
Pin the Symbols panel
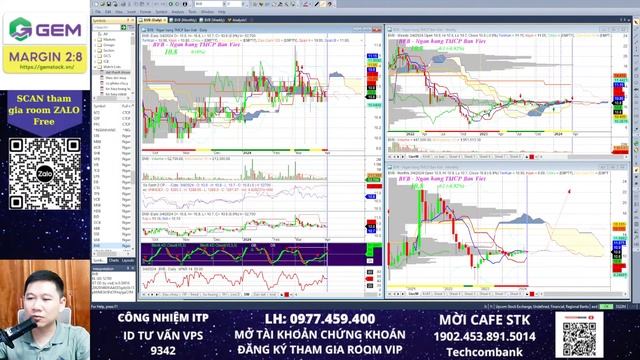(x=128, y=20)
